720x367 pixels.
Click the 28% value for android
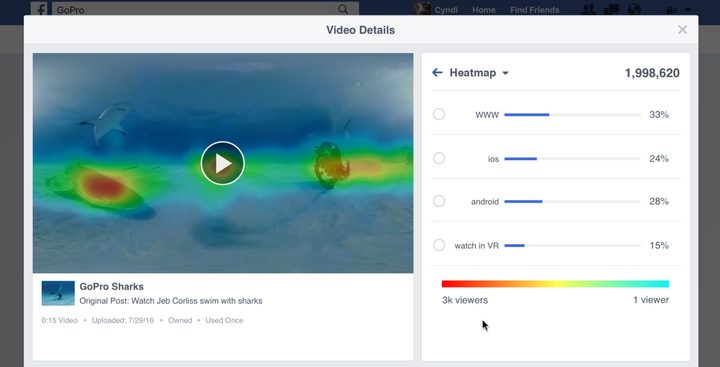pos(659,202)
